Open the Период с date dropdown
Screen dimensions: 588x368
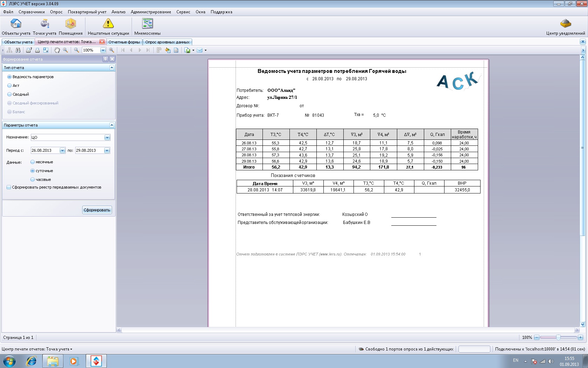coord(62,150)
